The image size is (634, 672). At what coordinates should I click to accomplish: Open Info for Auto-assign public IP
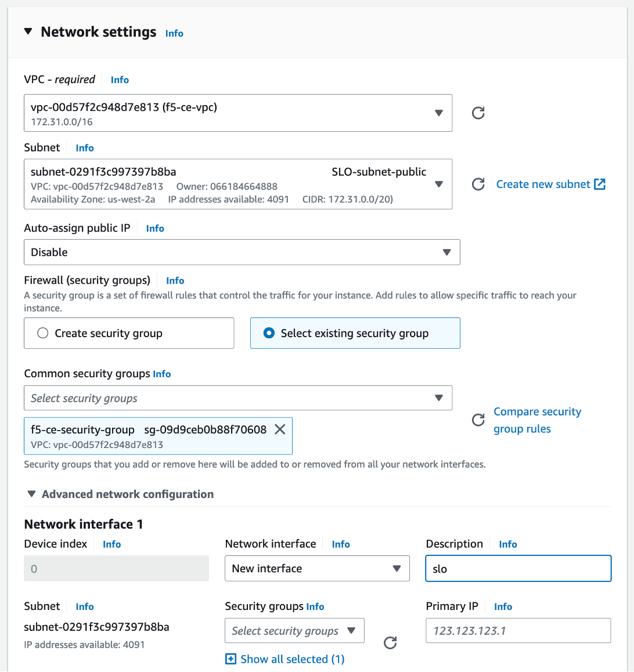coord(154,228)
